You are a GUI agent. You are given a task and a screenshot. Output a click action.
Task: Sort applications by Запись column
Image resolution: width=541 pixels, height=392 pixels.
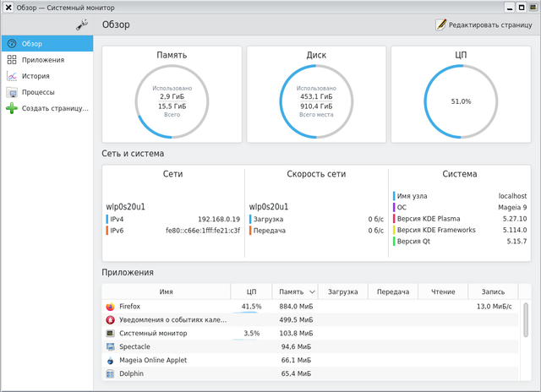(493, 291)
